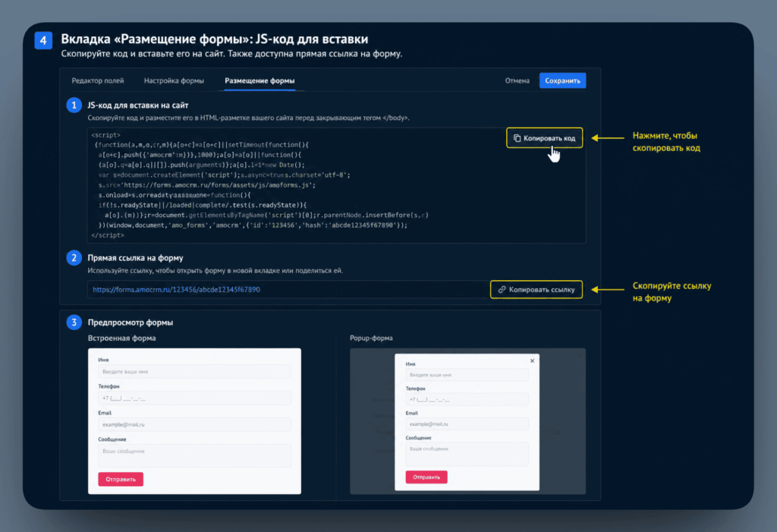
Task: Focus «Email» field in the embedded form
Action: tap(194, 424)
